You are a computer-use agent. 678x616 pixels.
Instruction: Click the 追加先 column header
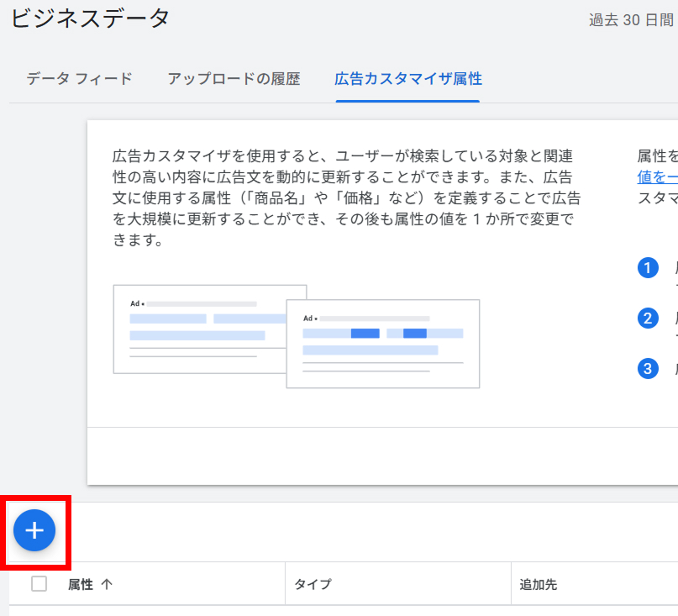tap(536, 583)
